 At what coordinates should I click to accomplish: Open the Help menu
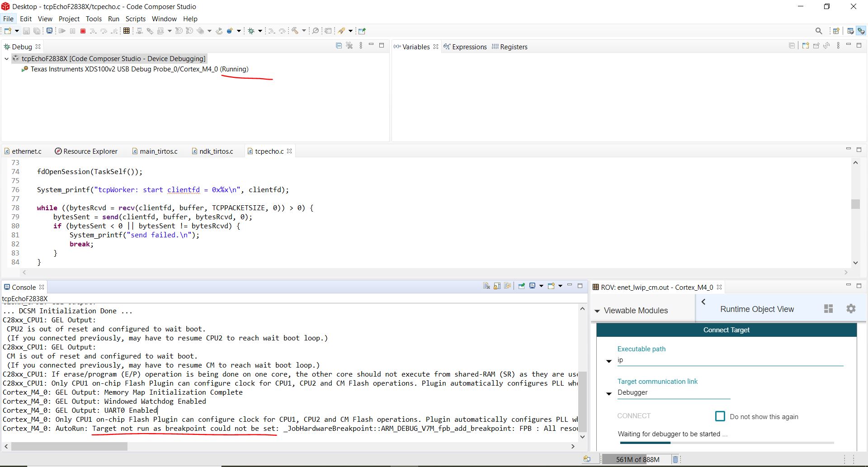coord(190,19)
